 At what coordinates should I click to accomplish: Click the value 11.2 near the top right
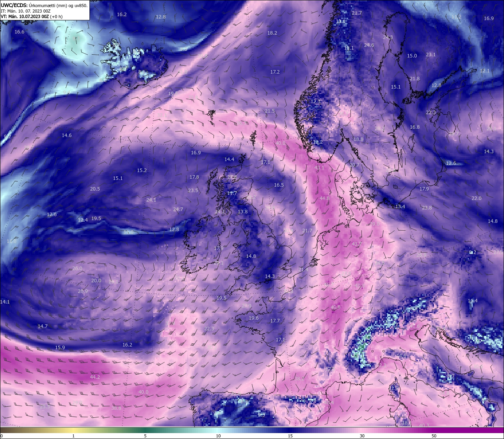coord(456,17)
